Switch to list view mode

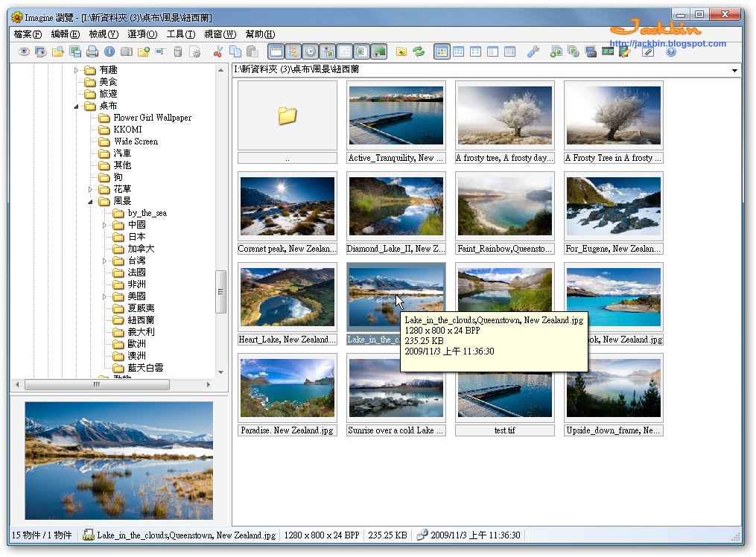tap(492, 51)
